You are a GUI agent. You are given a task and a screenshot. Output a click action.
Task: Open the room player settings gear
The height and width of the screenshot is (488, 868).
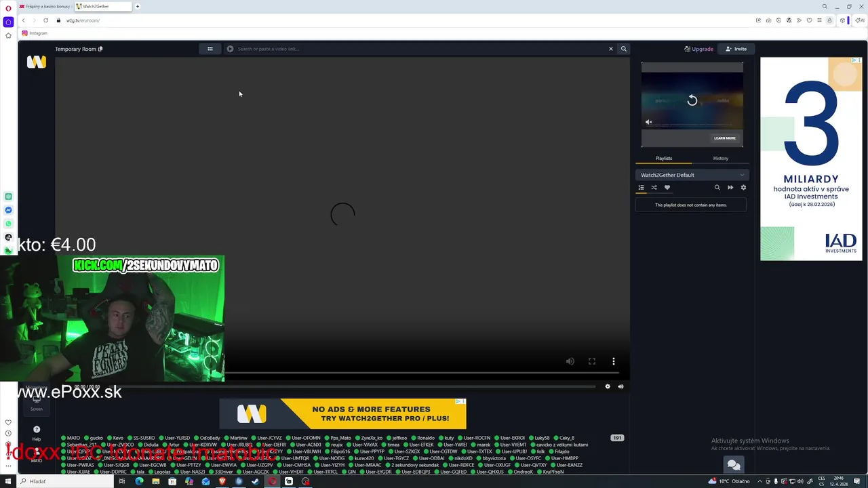point(608,386)
